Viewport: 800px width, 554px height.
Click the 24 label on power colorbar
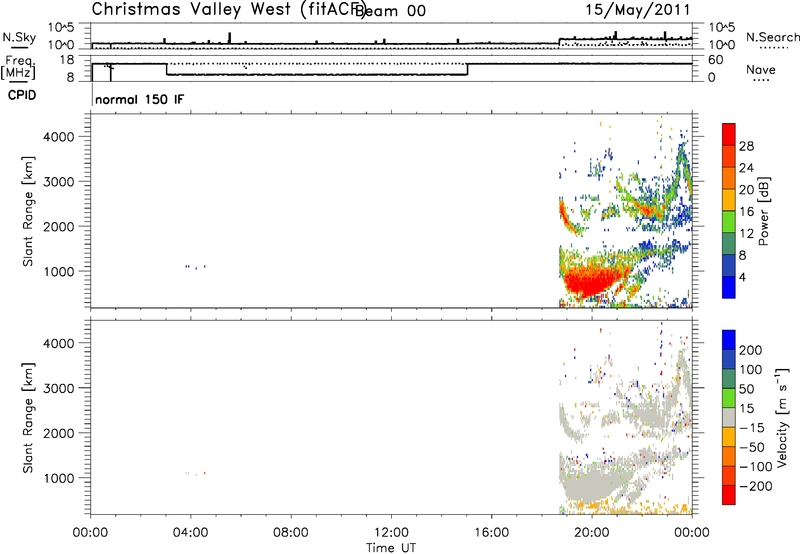pyautogui.click(x=746, y=168)
